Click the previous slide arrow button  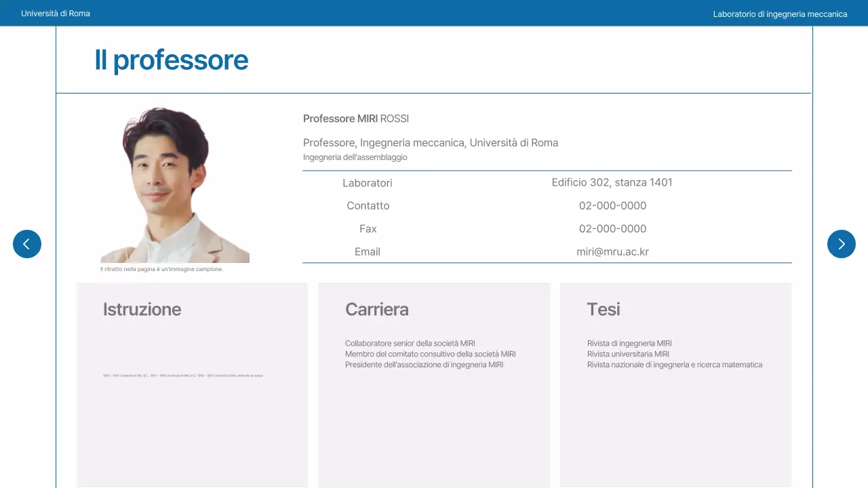(x=27, y=244)
